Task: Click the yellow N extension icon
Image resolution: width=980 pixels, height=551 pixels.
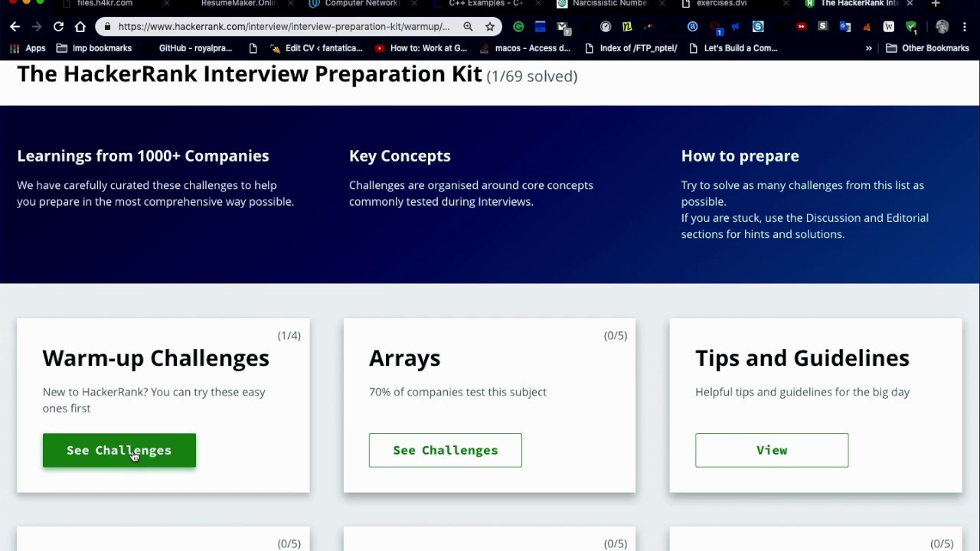Action: (627, 27)
